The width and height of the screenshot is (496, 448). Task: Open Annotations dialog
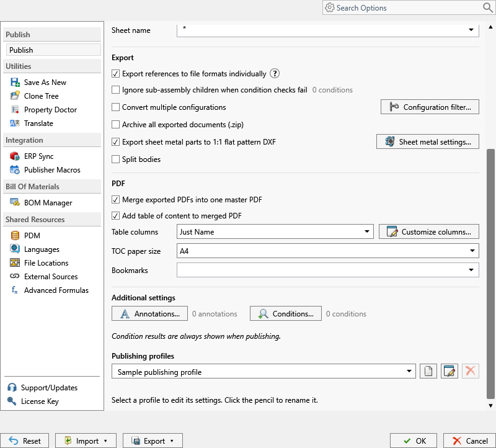pos(149,313)
